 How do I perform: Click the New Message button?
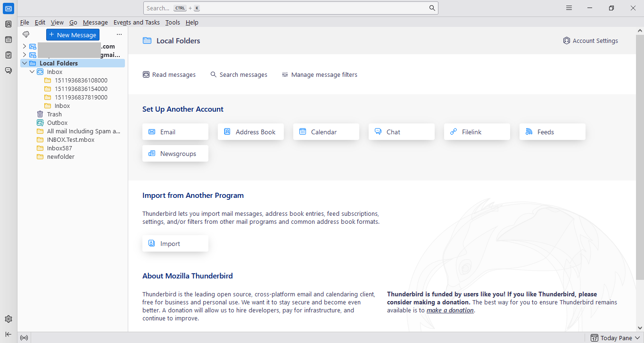(x=73, y=35)
